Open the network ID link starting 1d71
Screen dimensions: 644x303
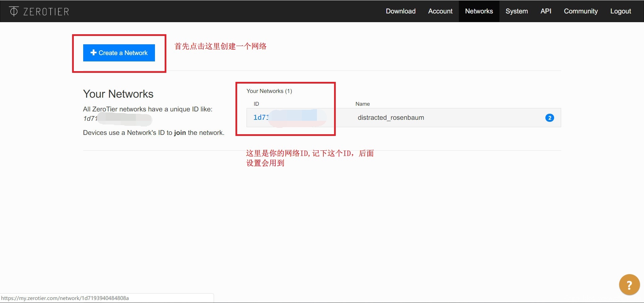point(261,117)
